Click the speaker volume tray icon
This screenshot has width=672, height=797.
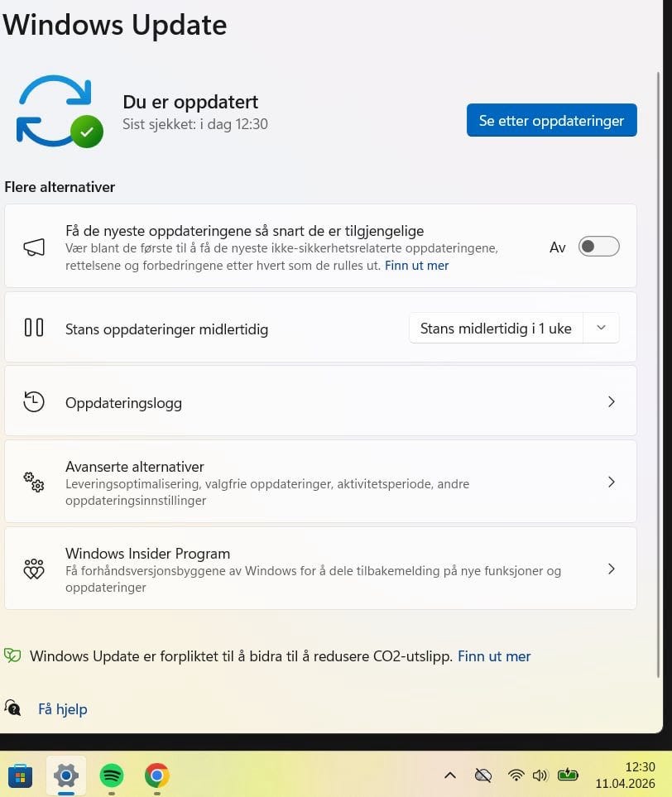click(x=540, y=775)
